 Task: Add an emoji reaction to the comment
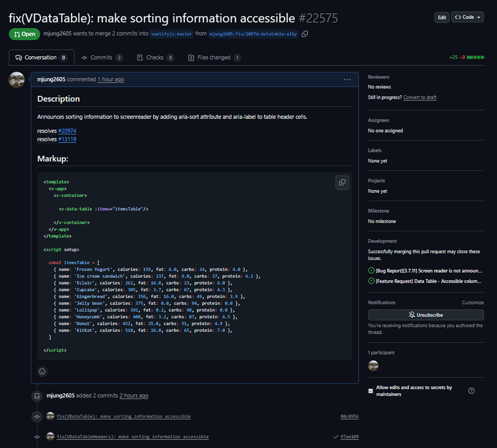coord(42,371)
